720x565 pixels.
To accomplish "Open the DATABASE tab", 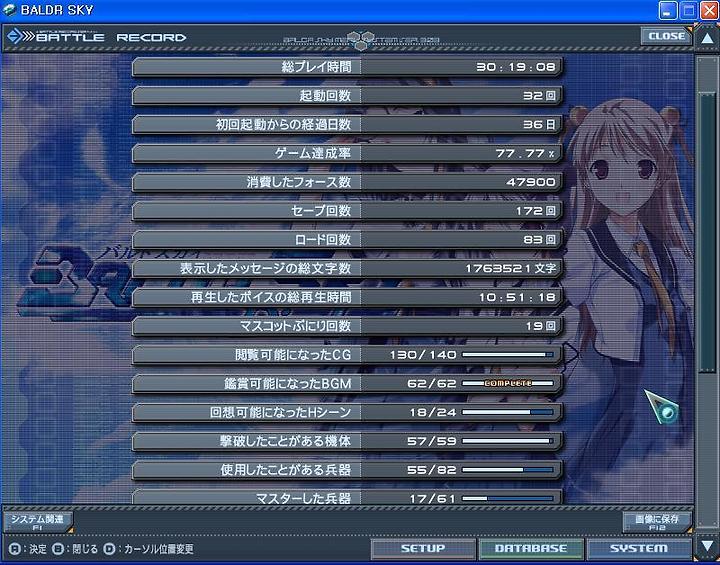I will pos(531,548).
